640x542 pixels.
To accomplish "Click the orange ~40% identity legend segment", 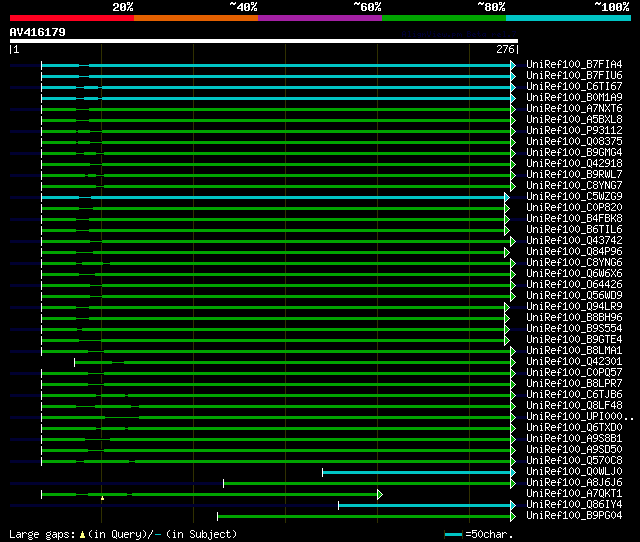I will (x=195, y=18).
